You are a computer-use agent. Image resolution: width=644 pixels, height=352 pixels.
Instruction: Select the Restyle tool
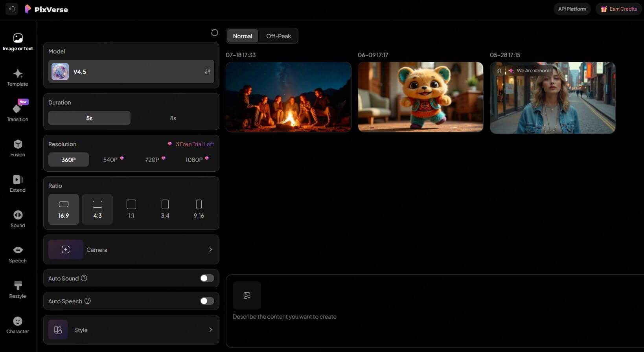(x=18, y=290)
